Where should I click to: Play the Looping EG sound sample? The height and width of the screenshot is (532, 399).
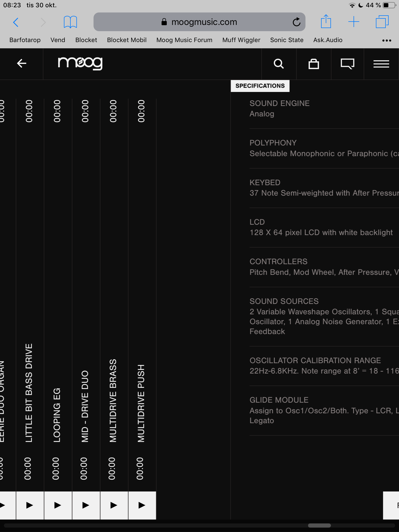click(x=58, y=505)
